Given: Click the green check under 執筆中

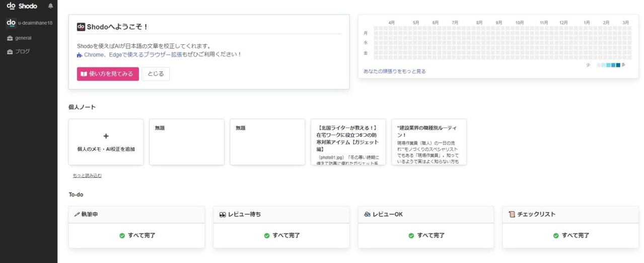Looking at the screenshot, I should [x=122, y=235].
